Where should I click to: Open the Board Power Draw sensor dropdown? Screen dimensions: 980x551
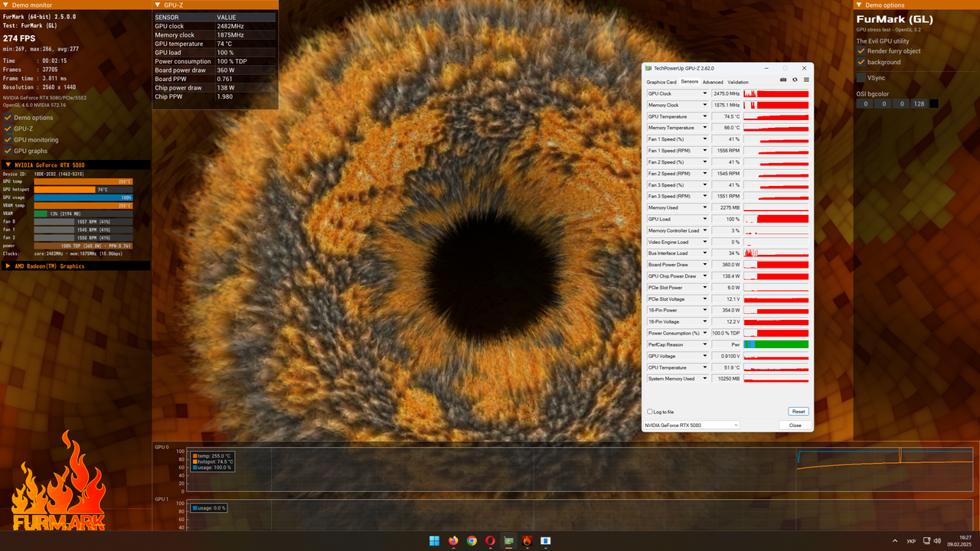point(705,265)
